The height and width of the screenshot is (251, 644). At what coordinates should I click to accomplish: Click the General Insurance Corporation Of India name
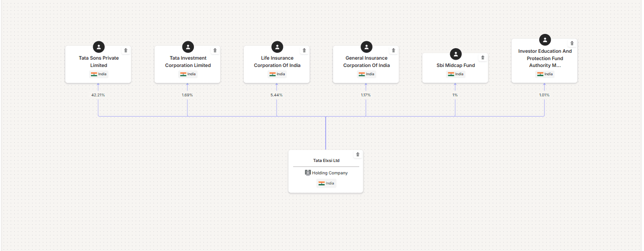tap(366, 61)
